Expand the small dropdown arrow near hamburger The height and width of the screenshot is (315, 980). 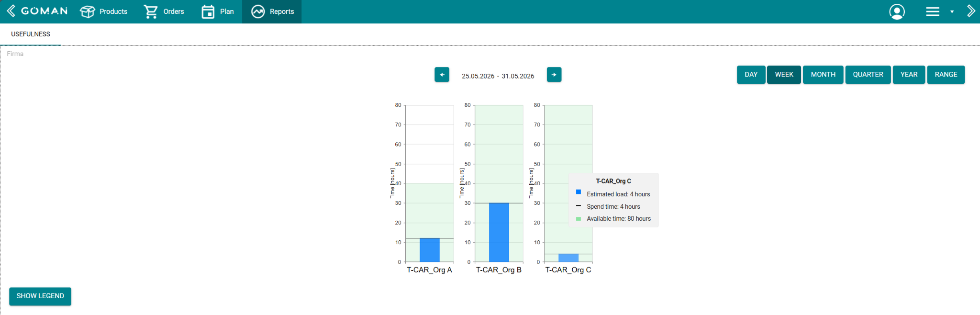point(952,12)
